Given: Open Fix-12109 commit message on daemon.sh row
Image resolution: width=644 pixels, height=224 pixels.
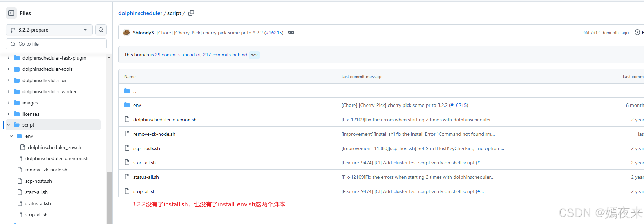Looking at the screenshot, I should pos(418,120).
